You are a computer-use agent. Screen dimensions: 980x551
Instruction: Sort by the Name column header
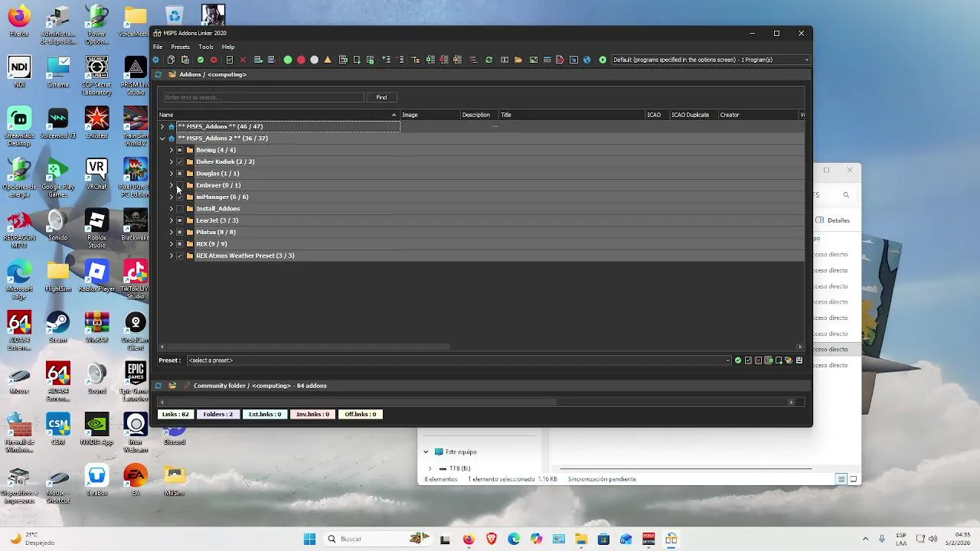[x=279, y=115]
